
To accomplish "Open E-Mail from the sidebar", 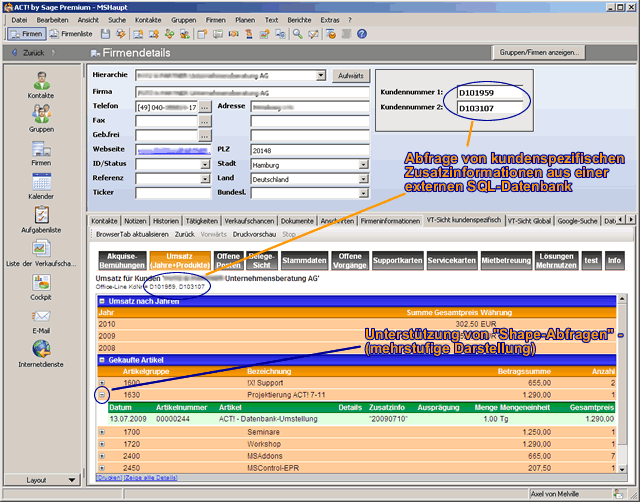I will 41,318.
